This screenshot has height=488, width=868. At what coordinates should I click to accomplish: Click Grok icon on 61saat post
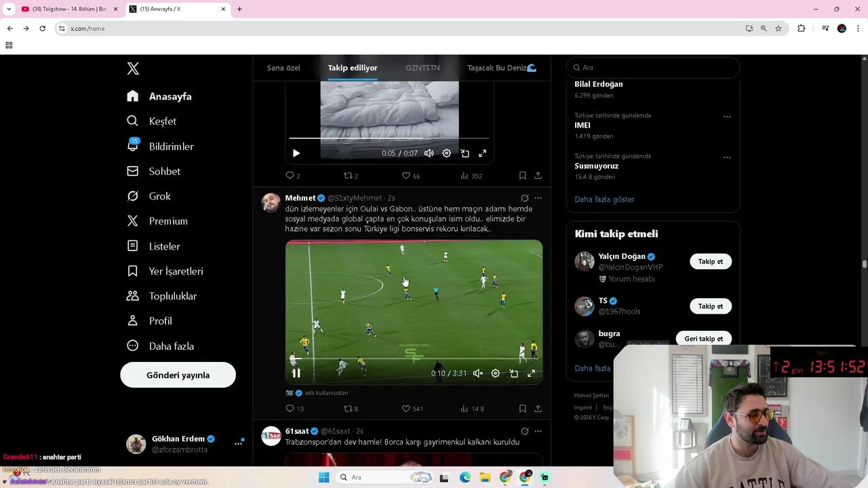click(x=524, y=431)
